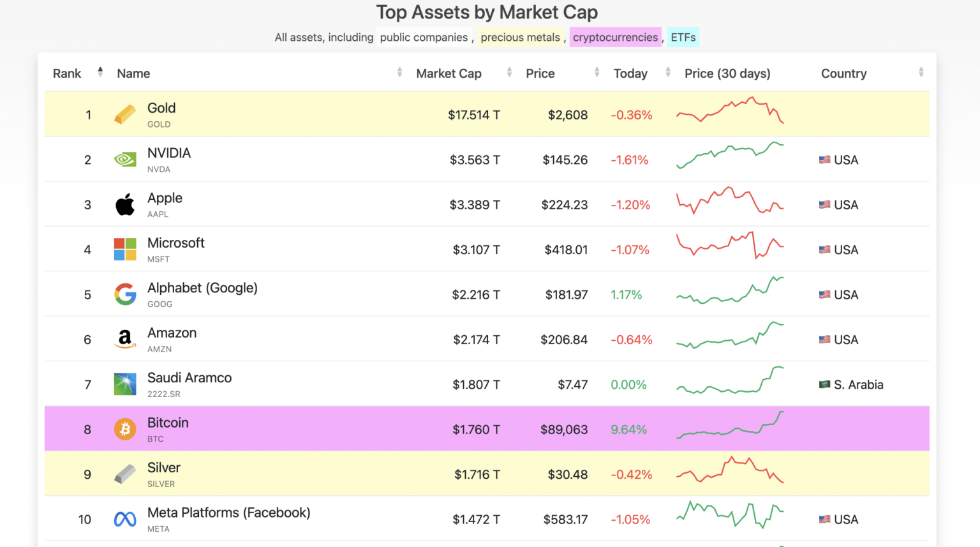Open the Bitcoin coin icon
This screenshot has height=547, width=980.
point(125,429)
